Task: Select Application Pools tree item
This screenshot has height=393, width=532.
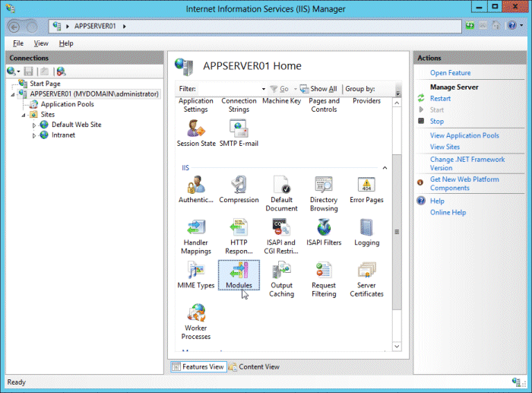Action: click(x=67, y=104)
